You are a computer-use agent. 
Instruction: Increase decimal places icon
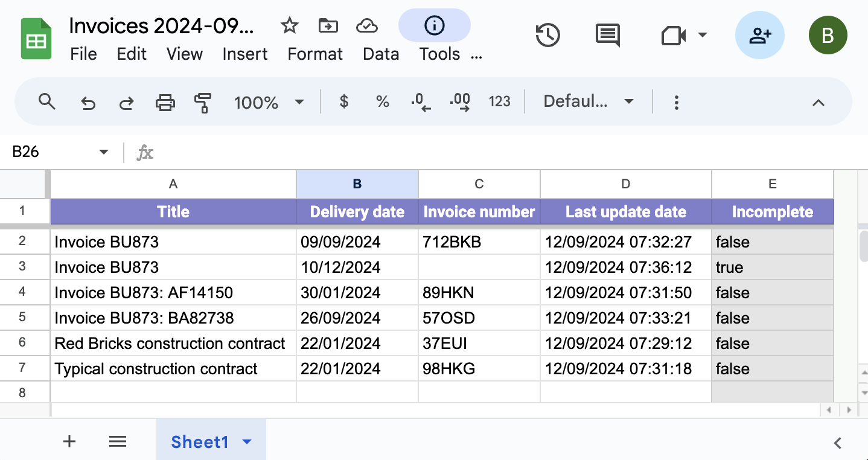(461, 103)
